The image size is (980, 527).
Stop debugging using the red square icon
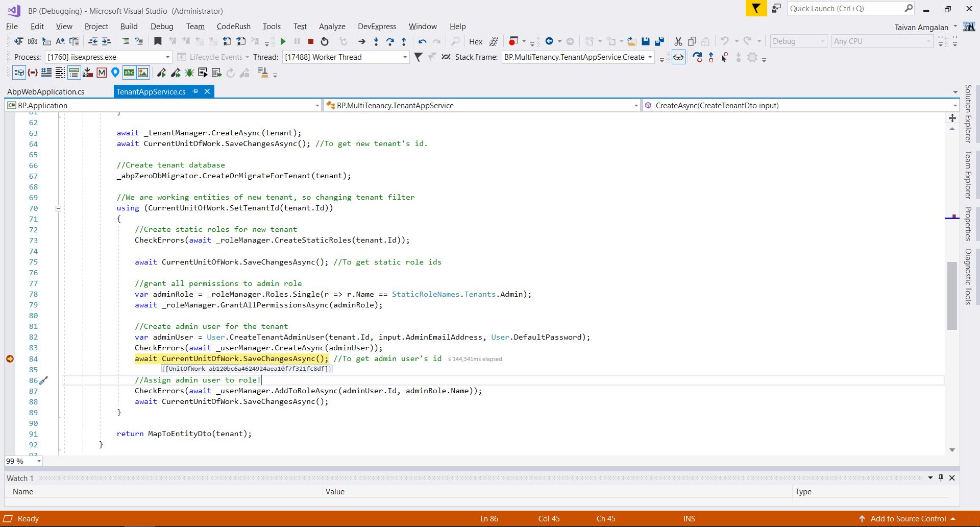point(310,41)
